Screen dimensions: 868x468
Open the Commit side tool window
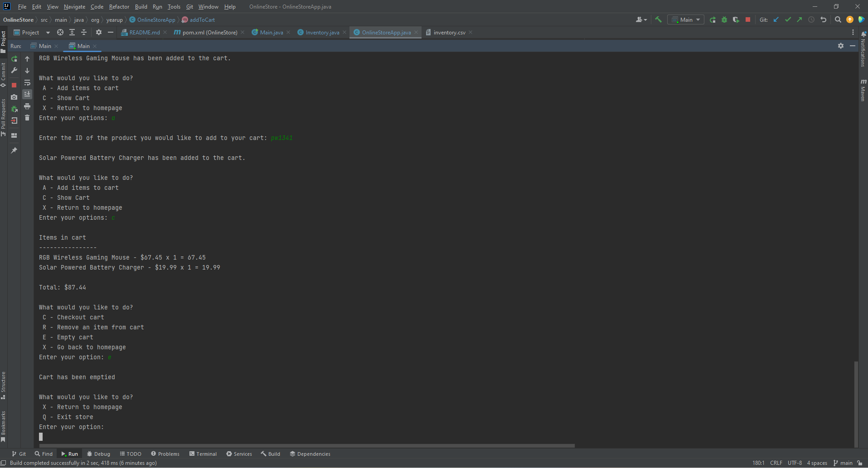3,75
